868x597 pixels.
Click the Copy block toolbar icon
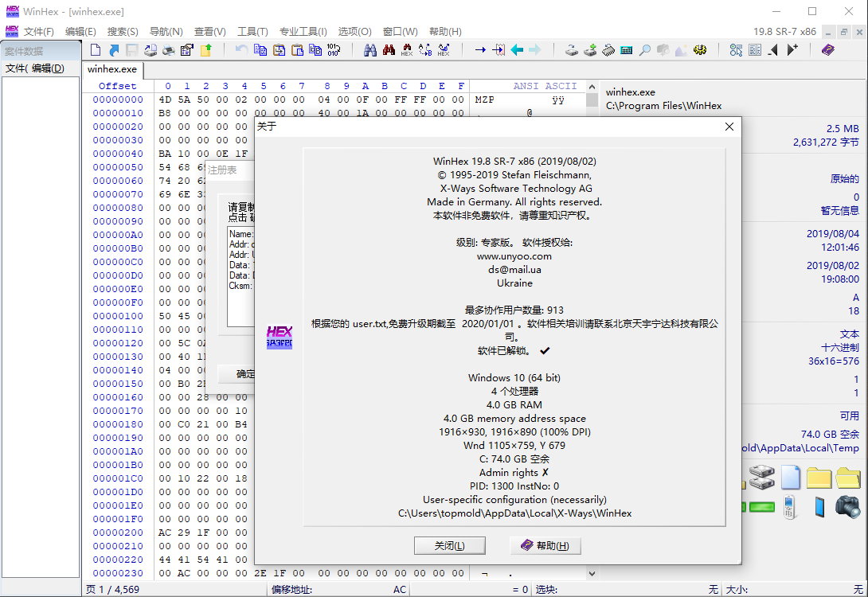point(260,50)
